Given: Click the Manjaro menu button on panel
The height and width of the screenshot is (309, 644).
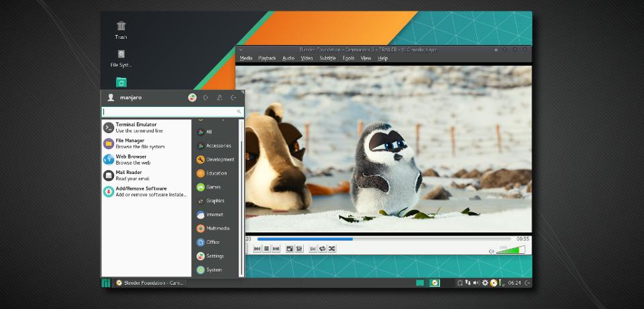Looking at the screenshot, I should click(106, 283).
